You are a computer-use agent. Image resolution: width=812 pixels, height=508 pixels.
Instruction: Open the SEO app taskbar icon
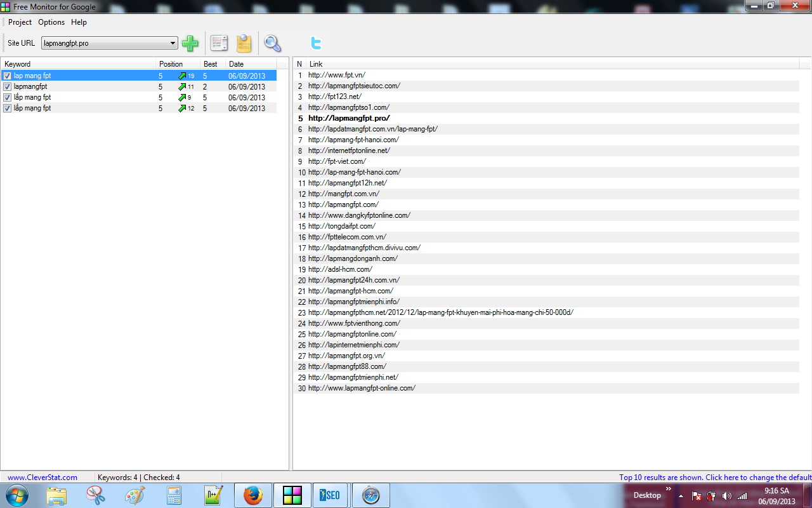coord(331,495)
